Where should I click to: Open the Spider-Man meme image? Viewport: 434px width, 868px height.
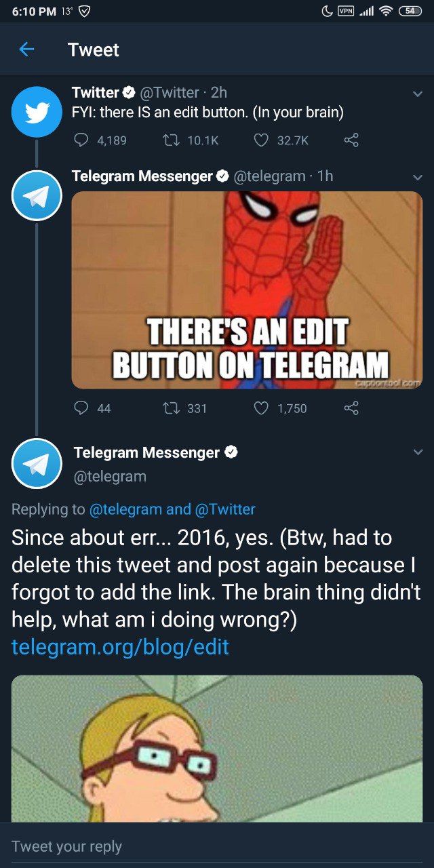click(247, 290)
